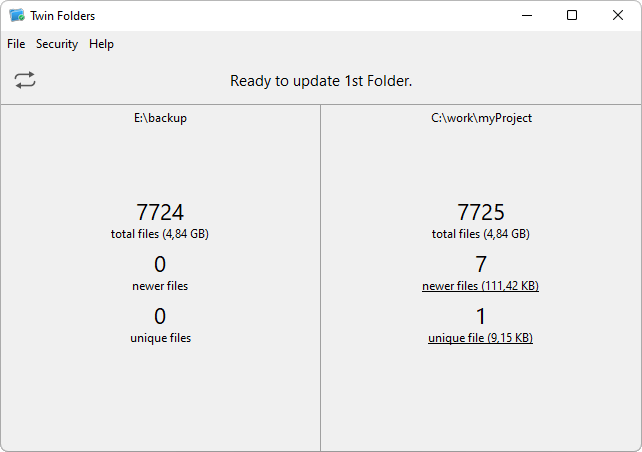Screen dimensions: 642x452
Task: Select the E:\backup folder path
Action: click(x=160, y=118)
